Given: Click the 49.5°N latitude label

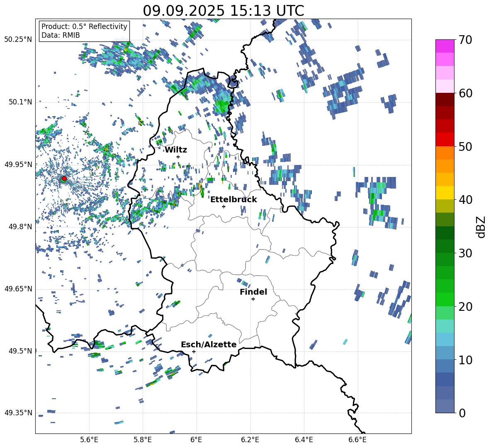Looking at the screenshot, I should [20, 351].
